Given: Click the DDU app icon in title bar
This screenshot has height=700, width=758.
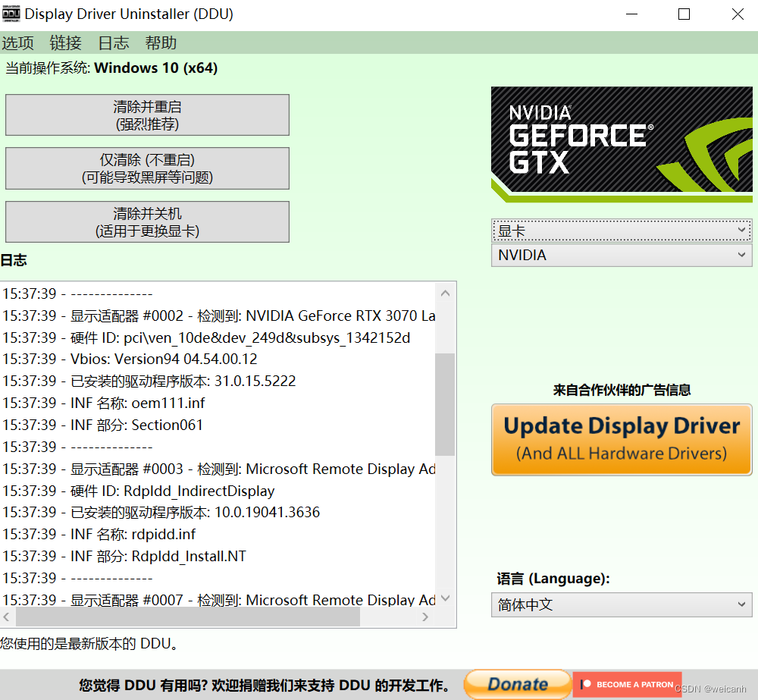Looking at the screenshot, I should [x=11, y=14].
